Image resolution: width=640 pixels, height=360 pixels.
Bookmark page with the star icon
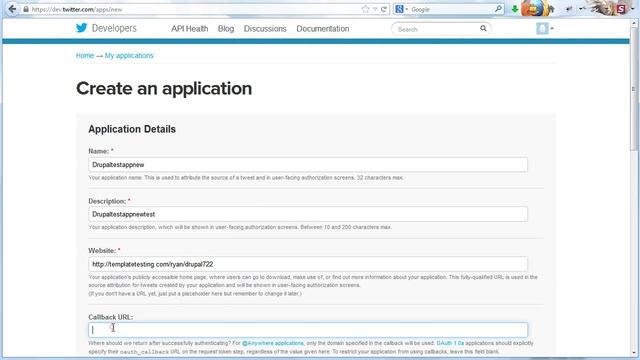tap(365, 9)
